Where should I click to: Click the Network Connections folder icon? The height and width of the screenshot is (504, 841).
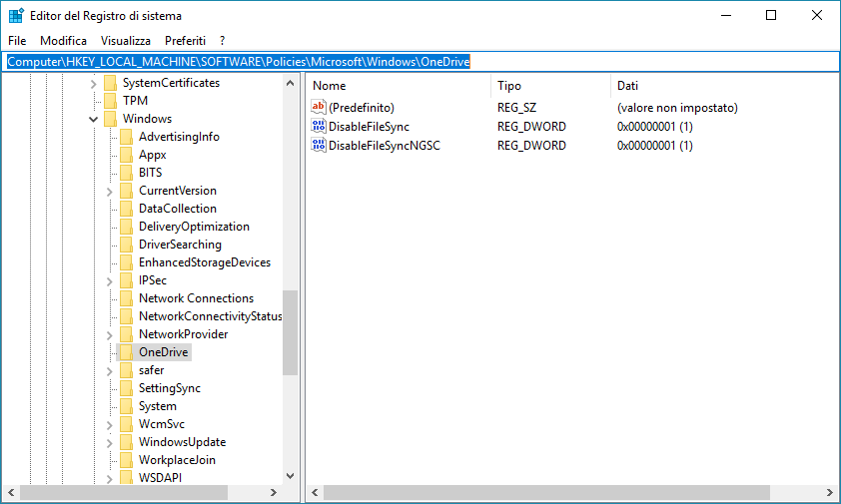pos(127,298)
